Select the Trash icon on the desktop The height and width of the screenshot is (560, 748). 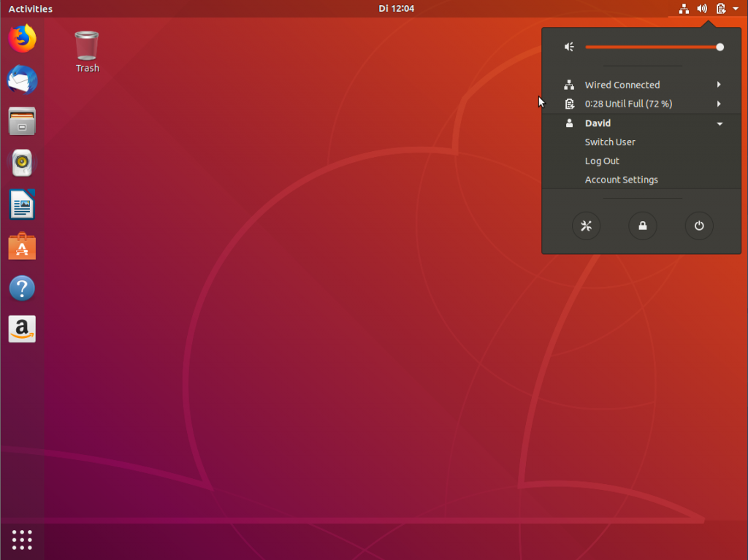pyautogui.click(x=87, y=46)
